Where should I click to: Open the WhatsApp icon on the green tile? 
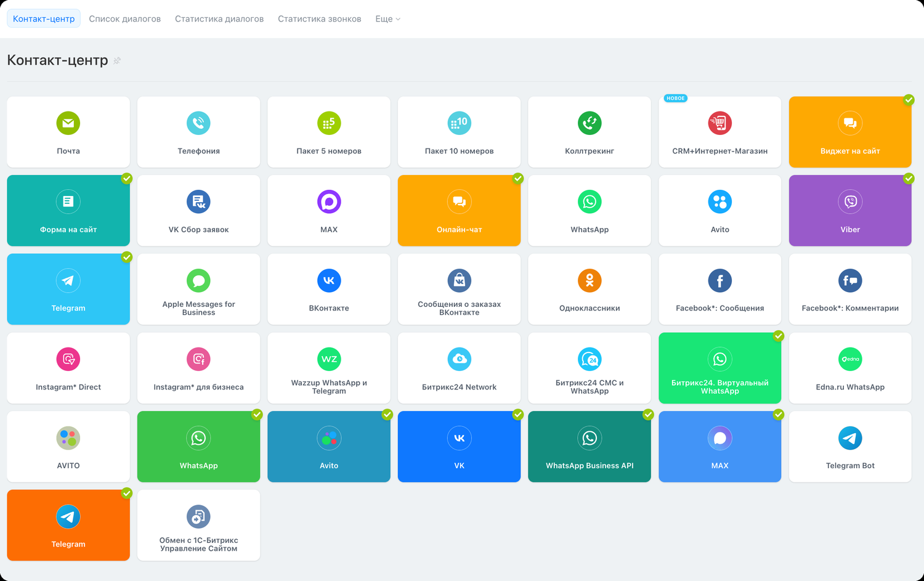[198, 438]
